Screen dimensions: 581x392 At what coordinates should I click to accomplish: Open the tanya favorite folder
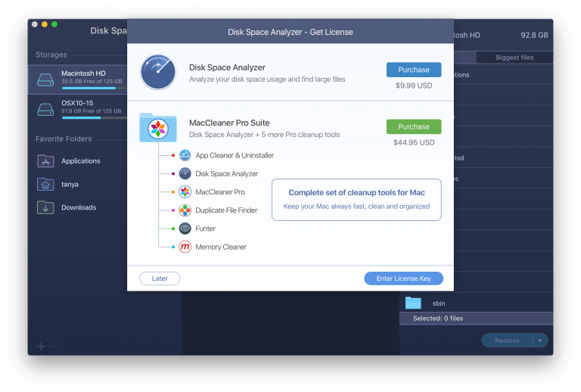(x=58, y=184)
